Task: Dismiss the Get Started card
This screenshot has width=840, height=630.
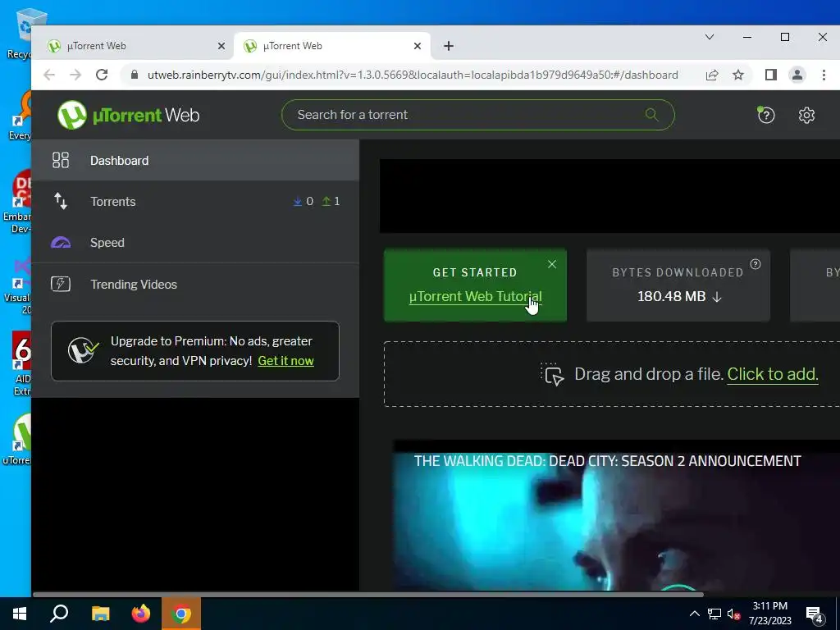Action: coord(552,264)
